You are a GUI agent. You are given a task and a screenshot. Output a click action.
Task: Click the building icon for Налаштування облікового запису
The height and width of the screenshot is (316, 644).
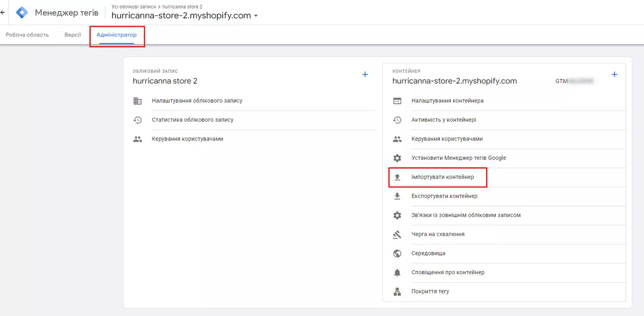[138, 101]
